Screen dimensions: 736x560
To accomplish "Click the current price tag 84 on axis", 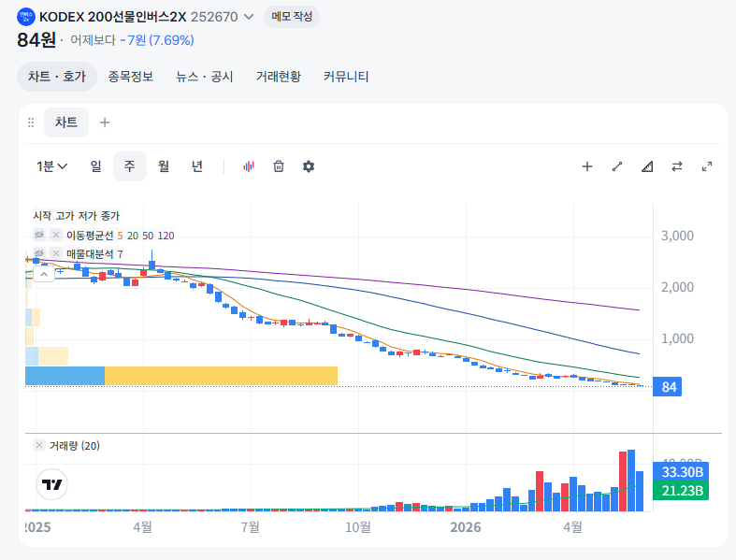I will 667,387.
